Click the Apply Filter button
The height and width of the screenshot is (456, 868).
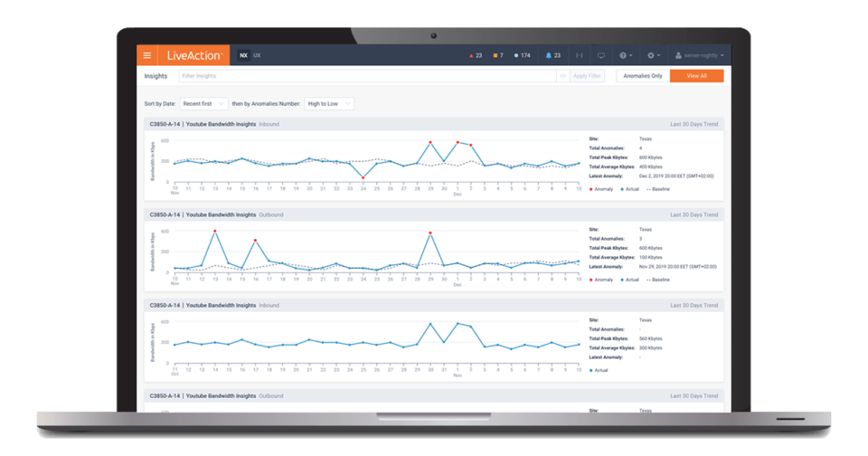pos(587,76)
